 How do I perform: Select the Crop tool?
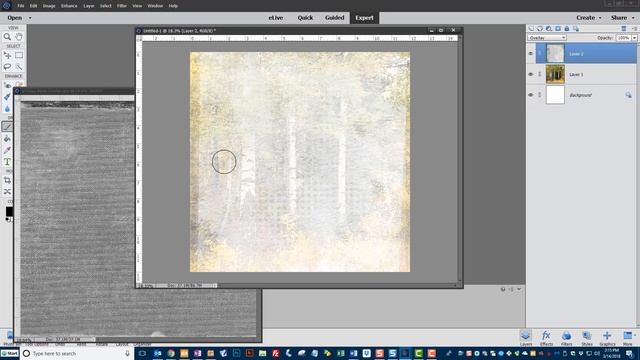tap(7, 180)
